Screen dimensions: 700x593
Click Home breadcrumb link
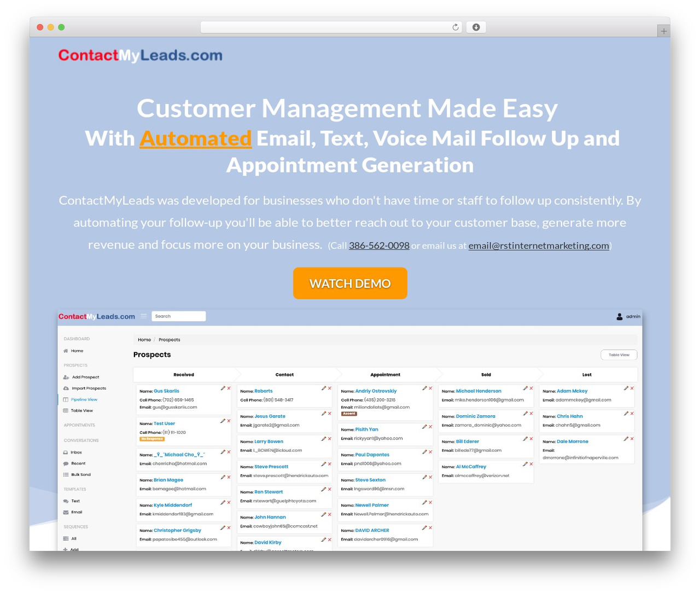[144, 340]
